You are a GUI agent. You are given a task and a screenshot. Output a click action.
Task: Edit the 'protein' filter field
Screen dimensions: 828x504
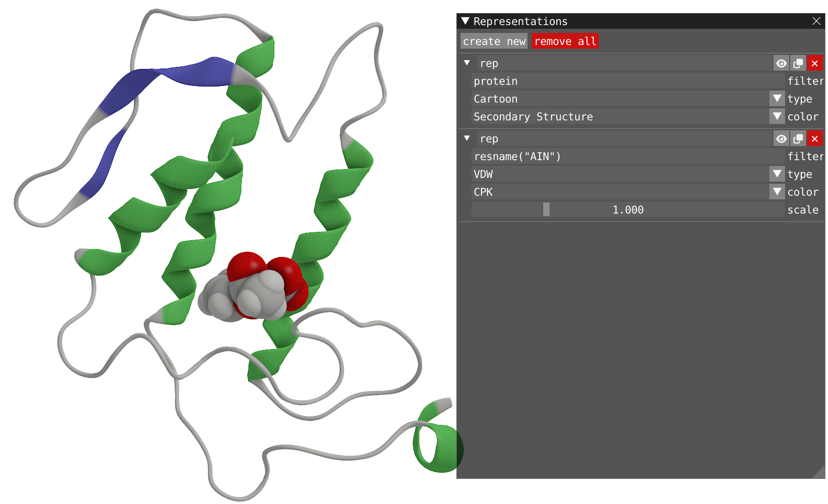click(628, 81)
